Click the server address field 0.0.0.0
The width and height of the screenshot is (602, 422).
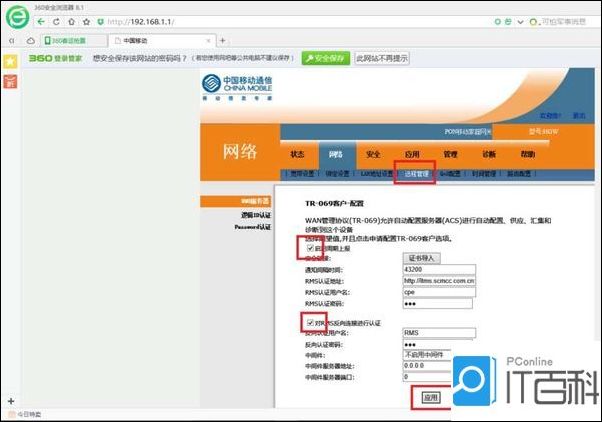427,366
